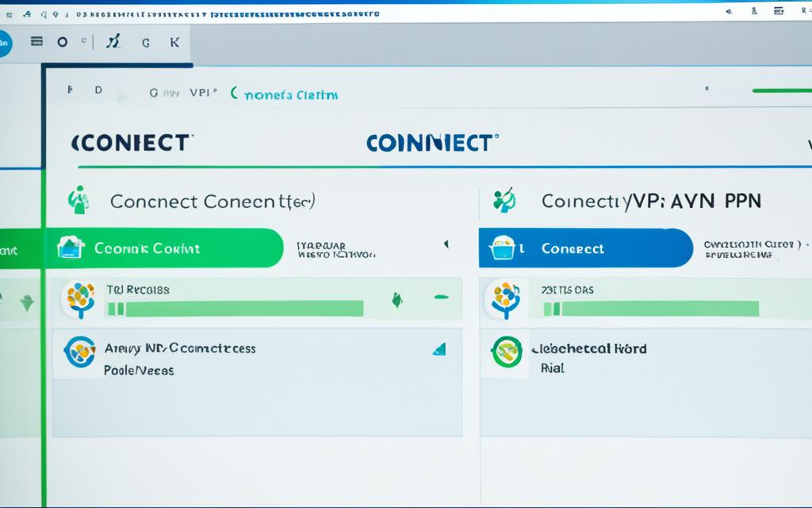The height and width of the screenshot is (508, 812).
Task: Select the K shortcut icon on the toolbar
Action: tap(174, 43)
